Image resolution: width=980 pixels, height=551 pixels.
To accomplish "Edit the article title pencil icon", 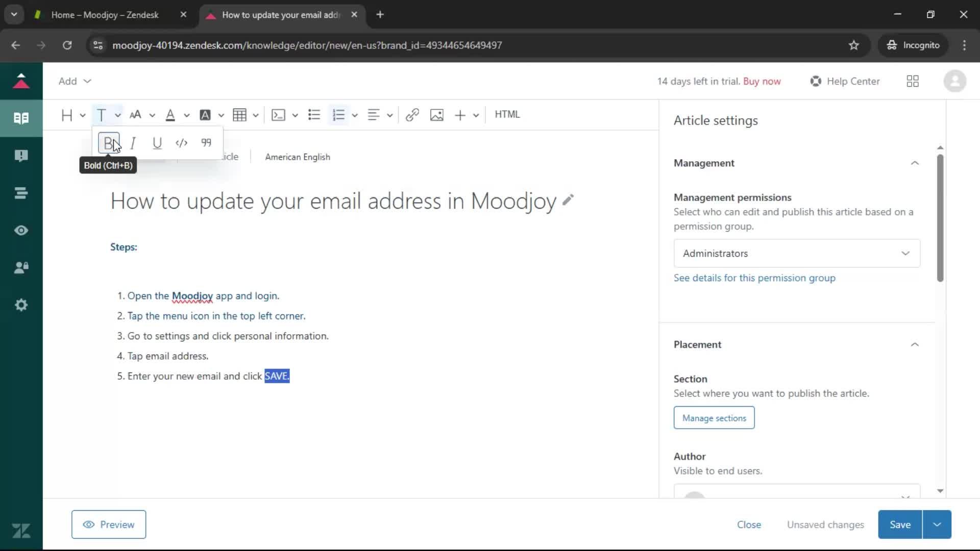I will point(568,200).
